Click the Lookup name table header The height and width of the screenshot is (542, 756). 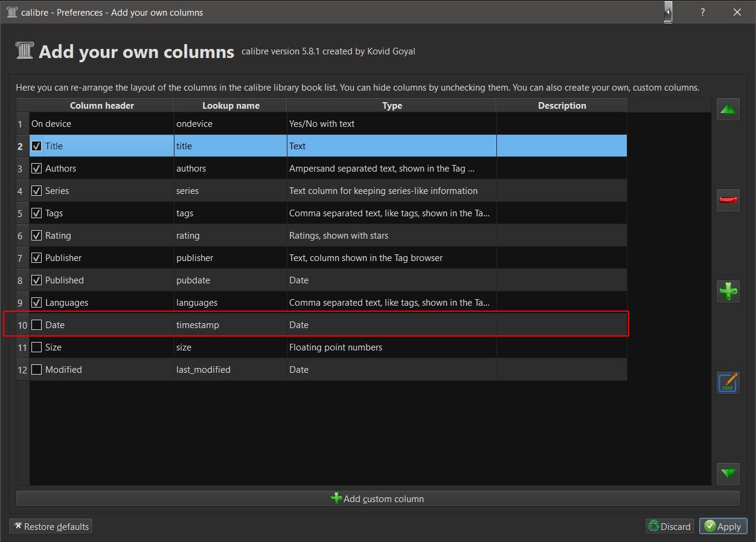pos(231,106)
